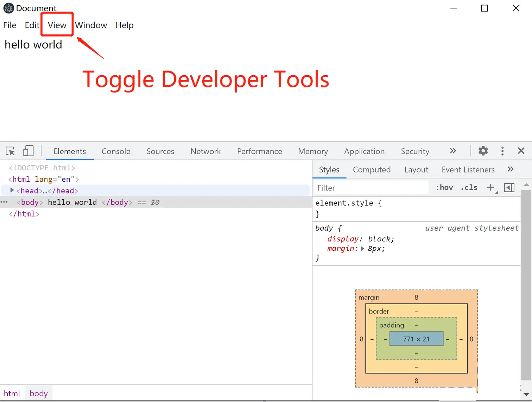This screenshot has width=532, height=402.
Task: Open DevTools settings gear
Action: coord(483,151)
